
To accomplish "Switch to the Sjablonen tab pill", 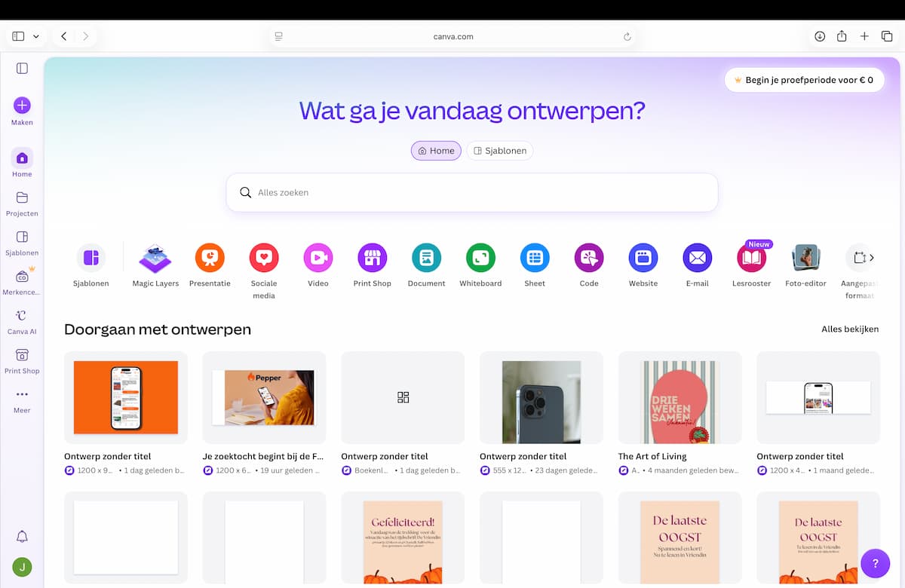I will 500,151.
